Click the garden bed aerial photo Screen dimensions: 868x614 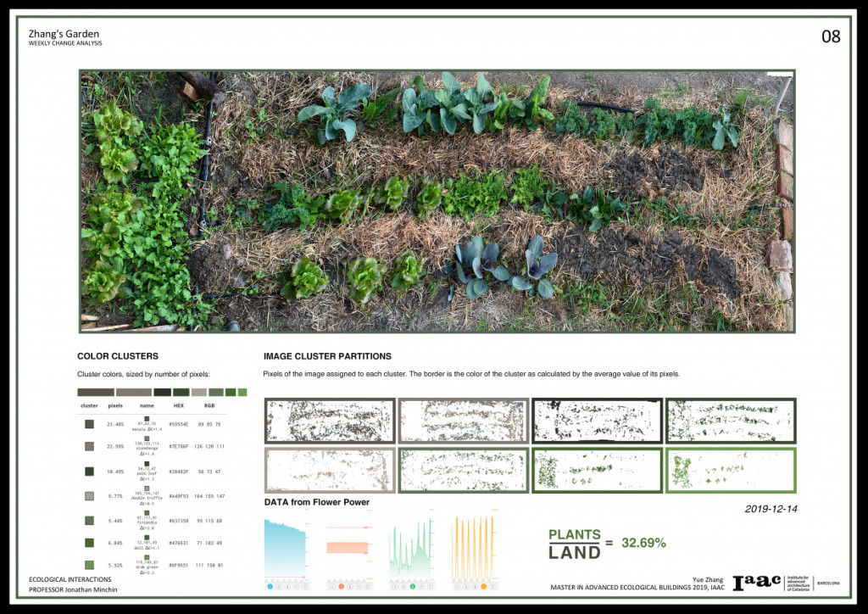[x=437, y=200]
